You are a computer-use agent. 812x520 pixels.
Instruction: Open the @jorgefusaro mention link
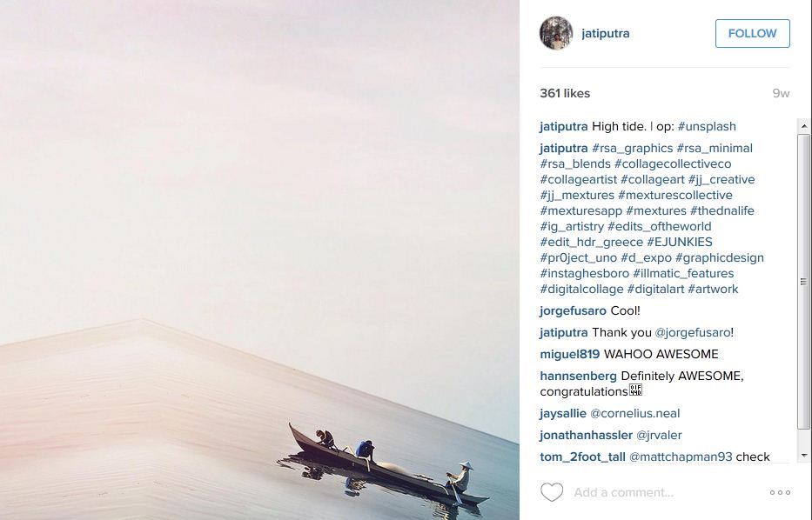pos(693,333)
